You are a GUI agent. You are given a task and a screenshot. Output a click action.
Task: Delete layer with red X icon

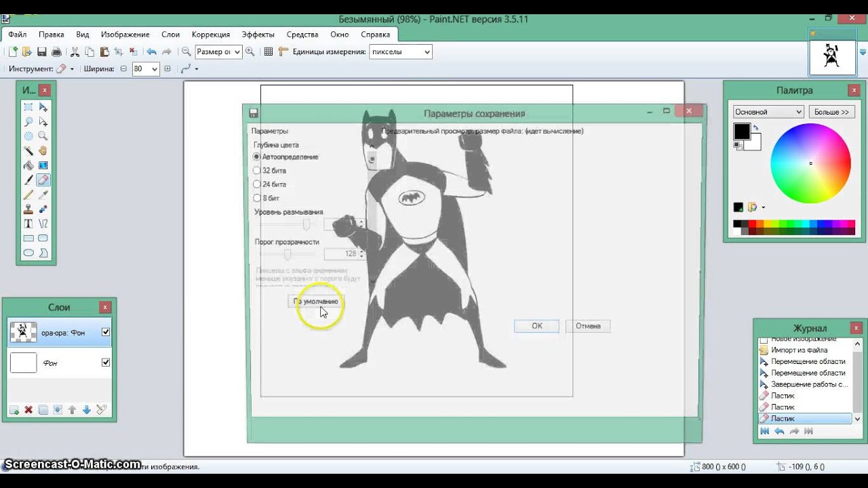(28, 410)
